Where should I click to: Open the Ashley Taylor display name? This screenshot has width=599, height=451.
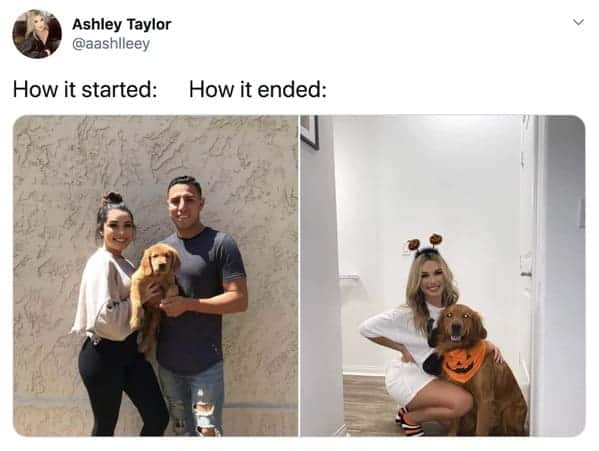point(121,24)
